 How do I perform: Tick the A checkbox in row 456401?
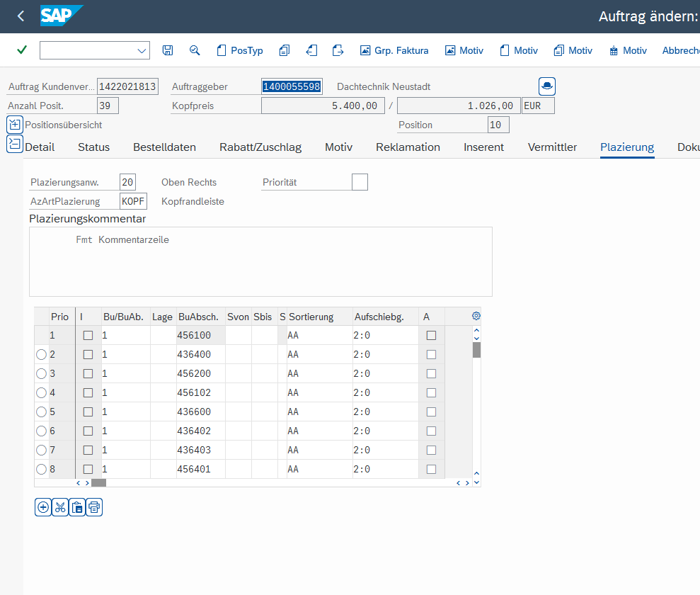point(431,470)
